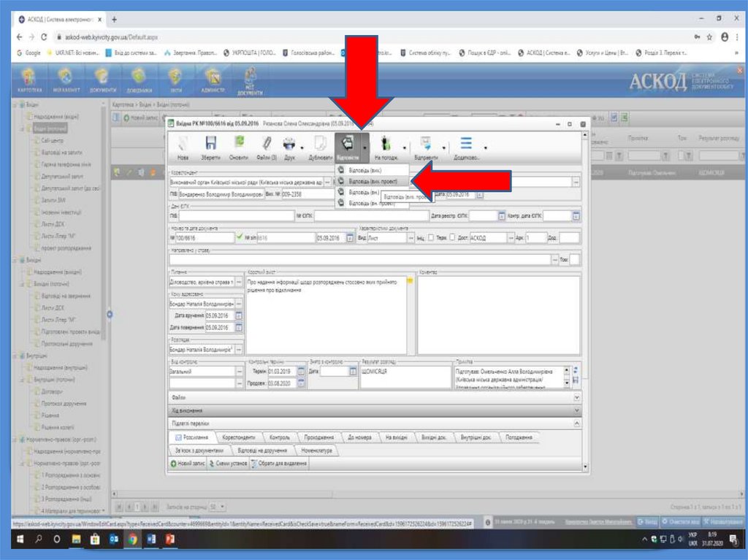This screenshot has height=560, width=748.
Task: Select Листи ДСК under Вхідні
Action: pyautogui.click(x=53, y=224)
